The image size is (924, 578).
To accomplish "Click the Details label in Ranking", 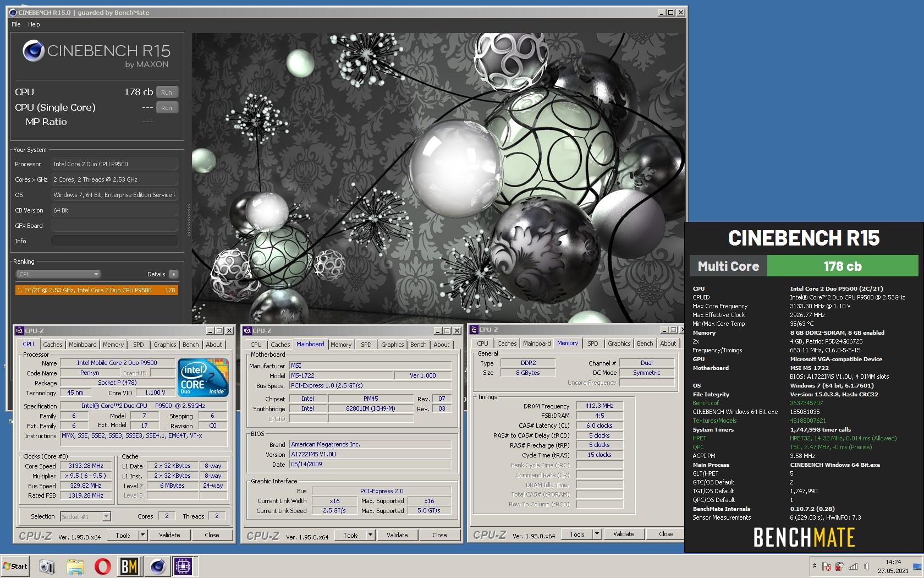I will [156, 274].
